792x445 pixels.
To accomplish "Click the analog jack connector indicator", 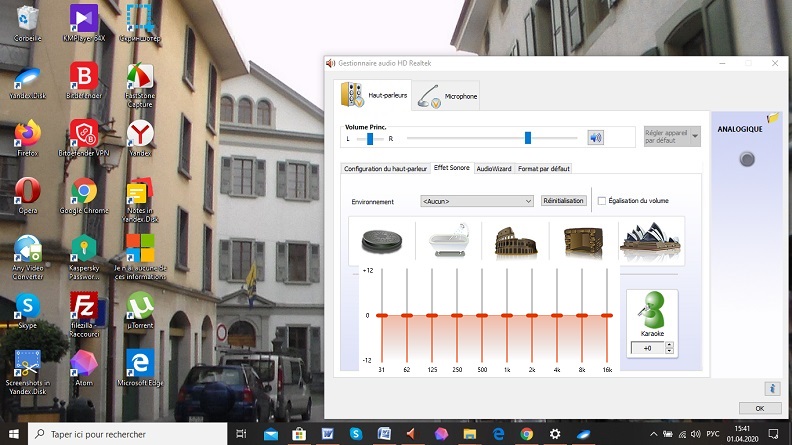I will pyautogui.click(x=746, y=159).
